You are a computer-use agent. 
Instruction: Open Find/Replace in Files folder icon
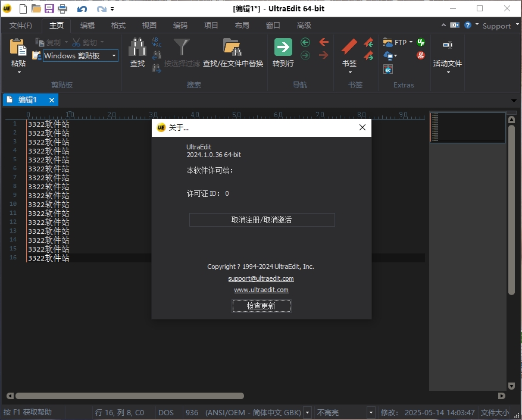click(232, 48)
